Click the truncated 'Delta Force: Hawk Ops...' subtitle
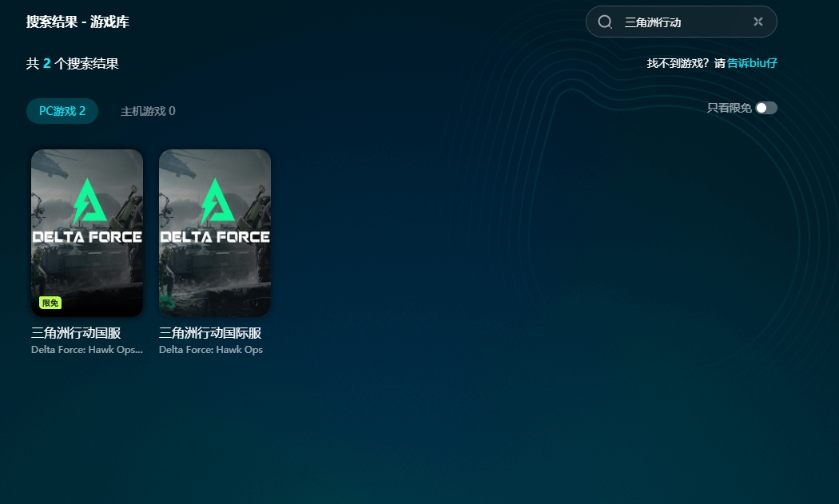839x504 pixels. tap(86, 349)
